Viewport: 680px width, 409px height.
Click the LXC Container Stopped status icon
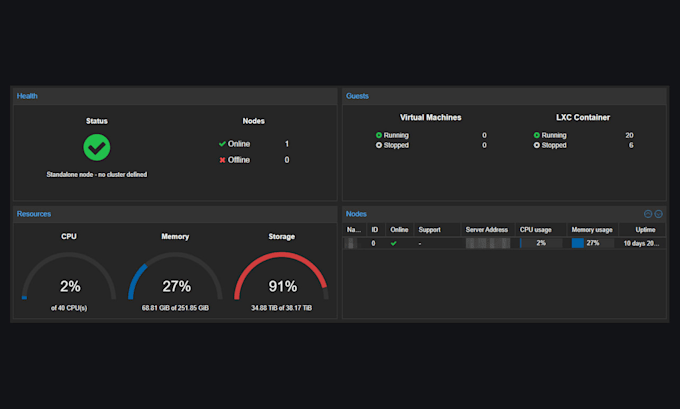pyautogui.click(x=536, y=145)
